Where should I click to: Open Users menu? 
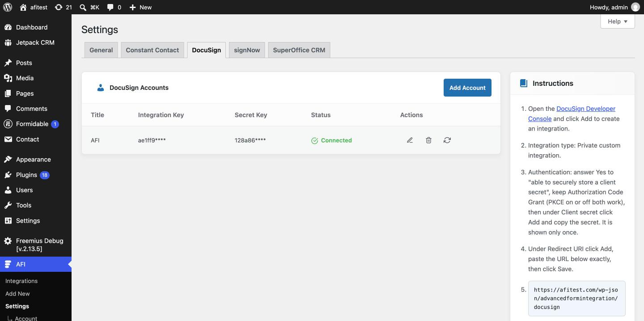tap(36, 190)
